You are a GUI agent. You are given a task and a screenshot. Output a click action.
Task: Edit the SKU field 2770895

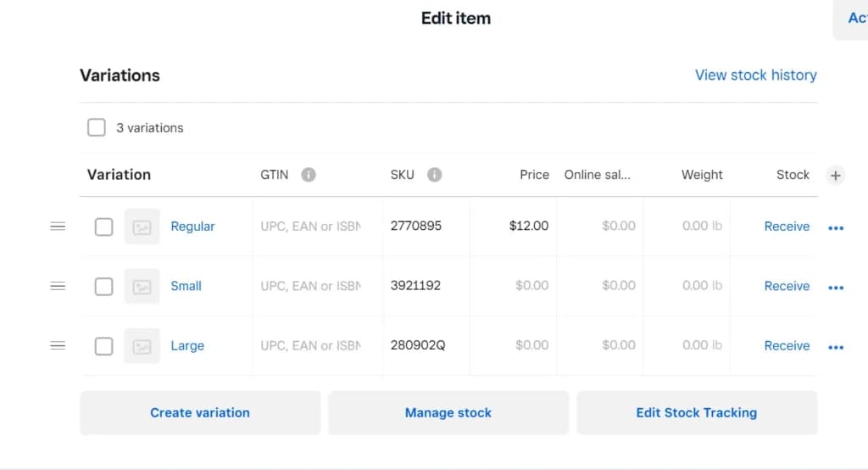coord(426,227)
